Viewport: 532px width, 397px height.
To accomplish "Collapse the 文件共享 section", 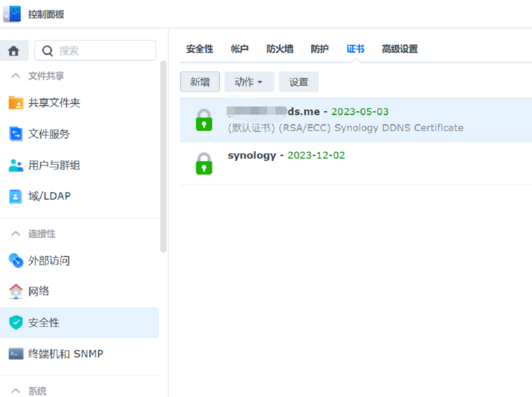I will click(x=16, y=76).
